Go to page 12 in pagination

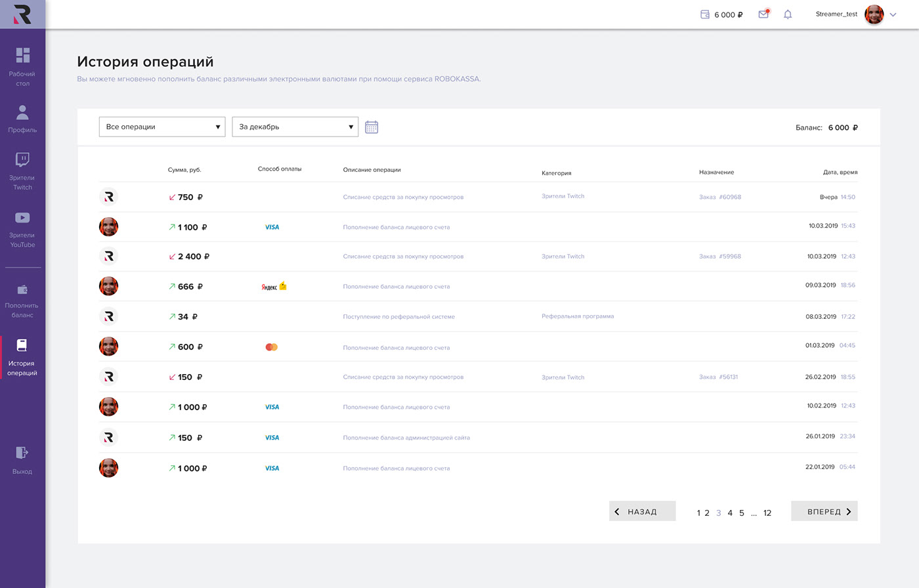pyautogui.click(x=767, y=513)
